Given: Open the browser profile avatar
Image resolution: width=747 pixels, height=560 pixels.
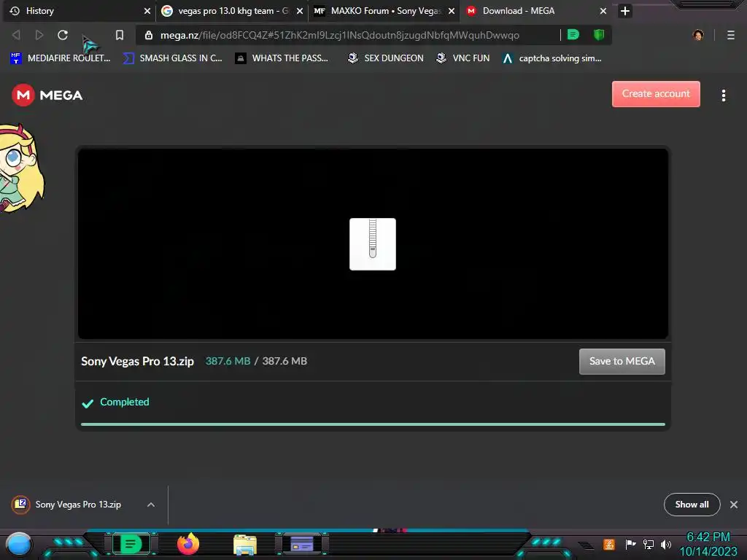Looking at the screenshot, I should coord(698,35).
